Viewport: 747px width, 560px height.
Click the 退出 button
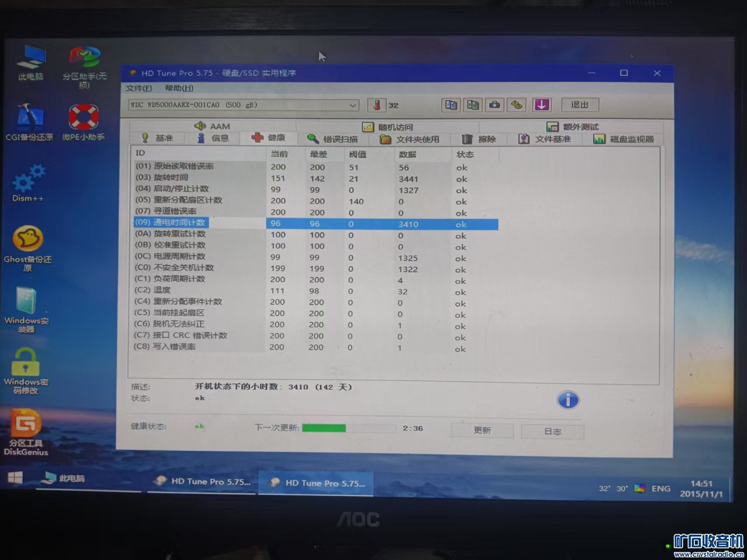[x=580, y=105]
